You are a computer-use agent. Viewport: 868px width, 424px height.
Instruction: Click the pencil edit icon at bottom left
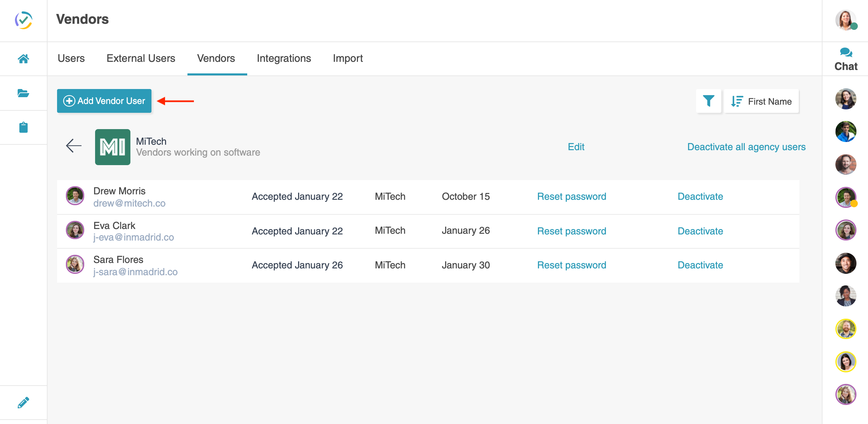tap(23, 403)
